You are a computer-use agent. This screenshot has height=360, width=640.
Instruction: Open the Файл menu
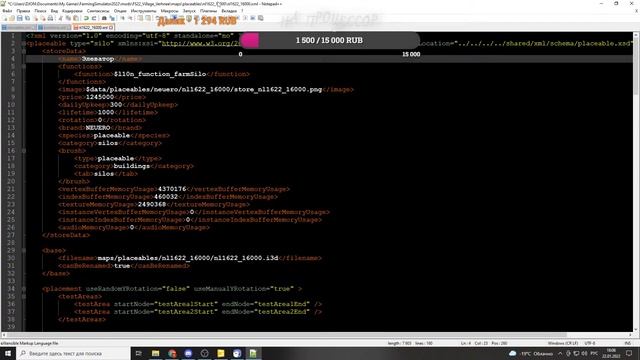coord(7,11)
